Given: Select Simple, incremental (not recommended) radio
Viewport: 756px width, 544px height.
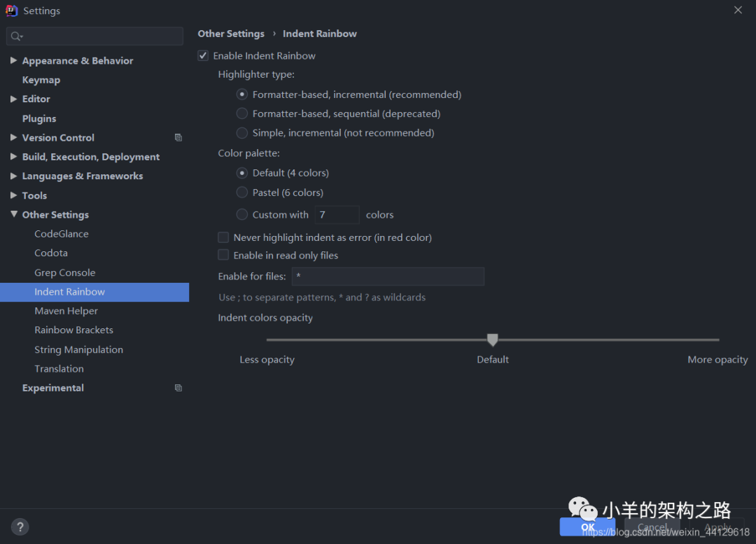Looking at the screenshot, I should tap(242, 132).
